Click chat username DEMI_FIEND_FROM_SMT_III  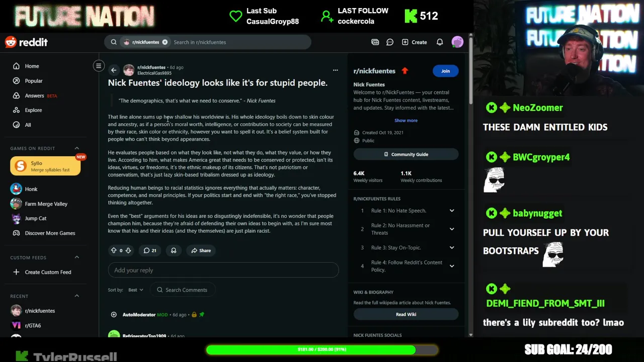tap(545, 303)
